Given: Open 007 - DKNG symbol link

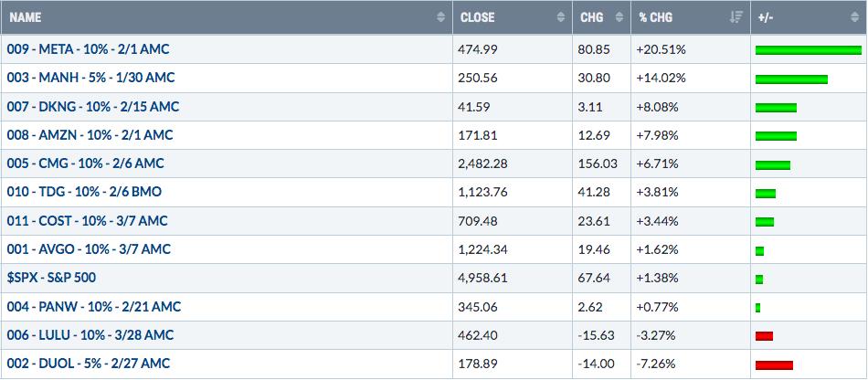Looking at the screenshot, I should coord(93,106).
